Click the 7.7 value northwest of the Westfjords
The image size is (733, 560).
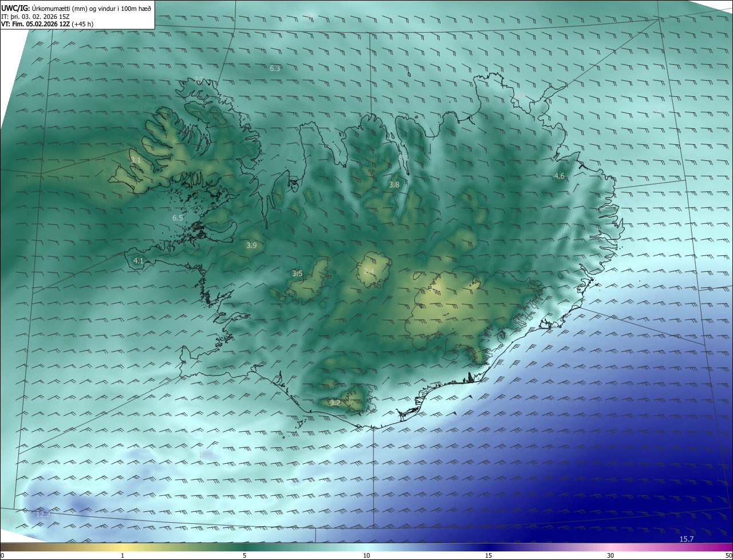[x=199, y=80]
